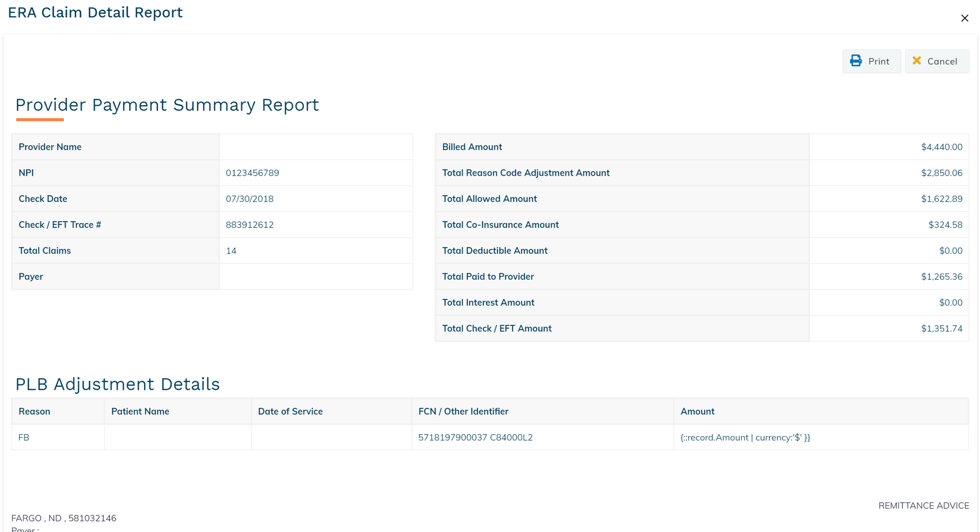Select the Check Date value 07/30/2018
This screenshot has height=532, width=980.
(249, 199)
